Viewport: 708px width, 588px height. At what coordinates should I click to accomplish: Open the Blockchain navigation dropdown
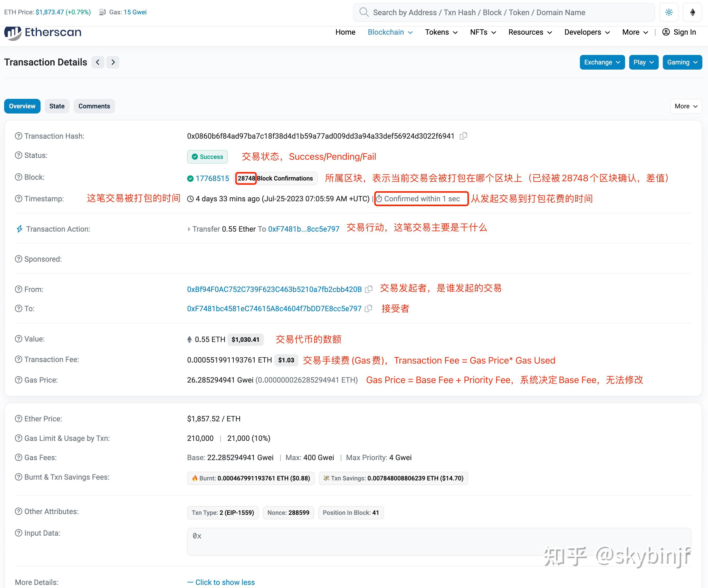pos(389,32)
